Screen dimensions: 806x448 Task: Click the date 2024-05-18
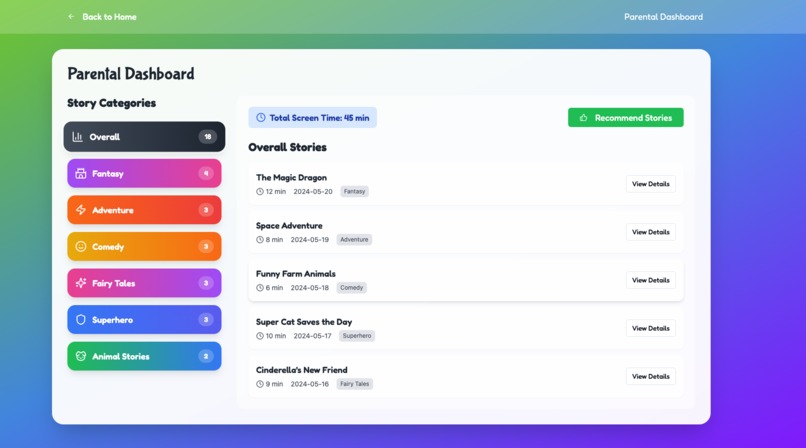click(x=309, y=288)
